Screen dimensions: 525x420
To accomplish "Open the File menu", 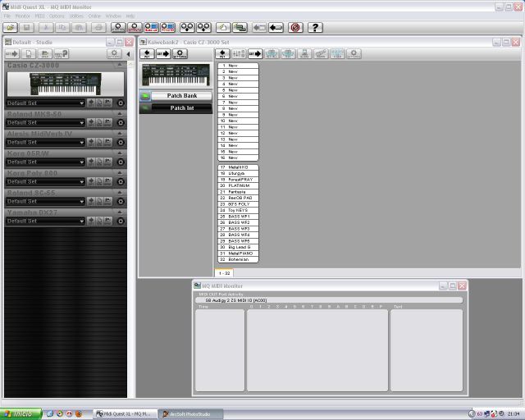I will pyautogui.click(x=7, y=16).
